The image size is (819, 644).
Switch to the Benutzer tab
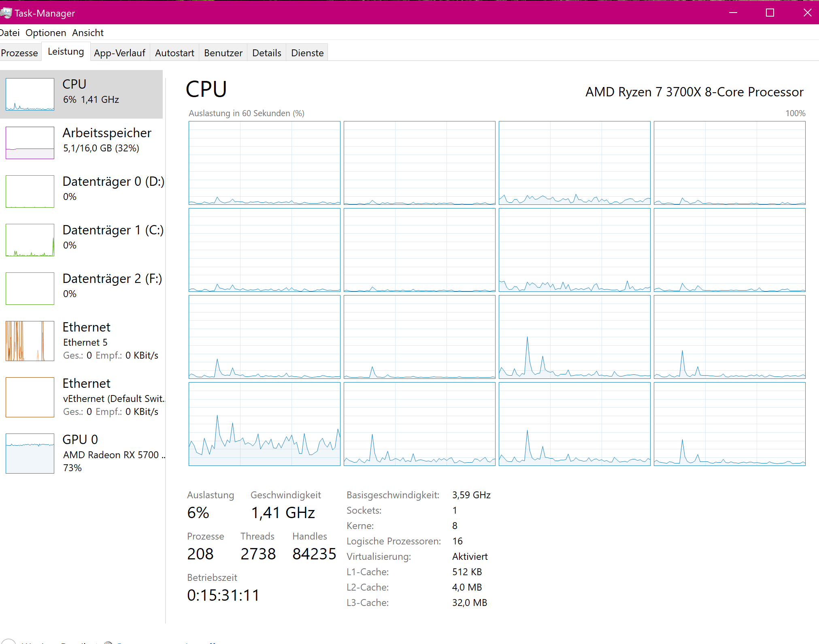coord(223,52)
